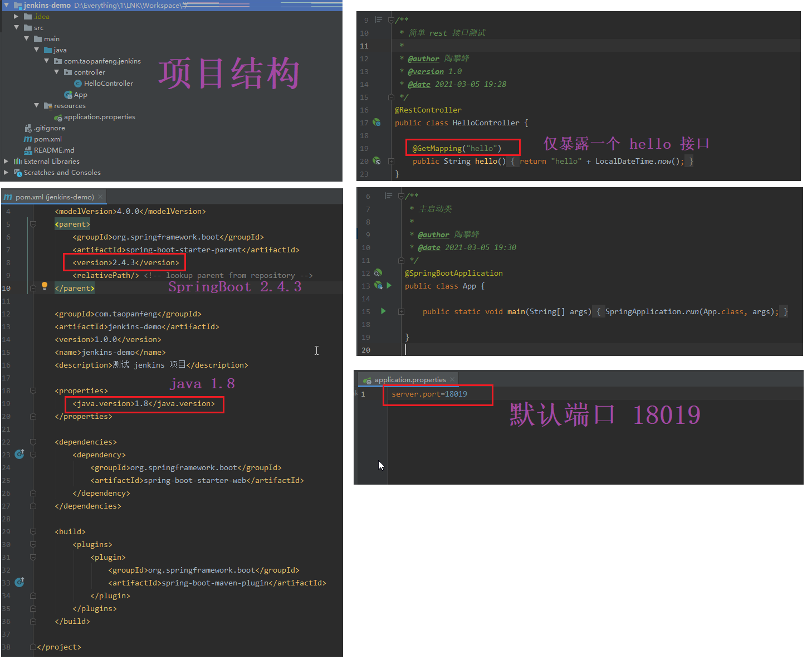This screenshot has height=664, width=812.
Task: Expand the folded main method body in App
Action: click(401, 311)
